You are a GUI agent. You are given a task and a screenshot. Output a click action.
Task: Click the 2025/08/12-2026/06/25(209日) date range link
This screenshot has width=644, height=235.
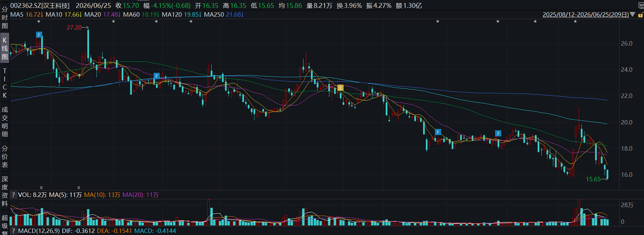click(586, 15)
